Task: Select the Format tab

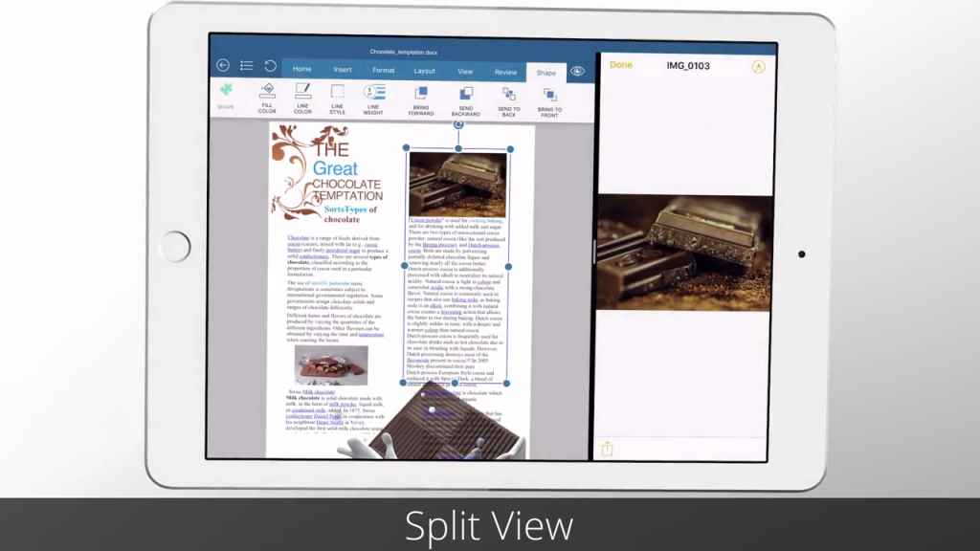Action: click(384, 71)
